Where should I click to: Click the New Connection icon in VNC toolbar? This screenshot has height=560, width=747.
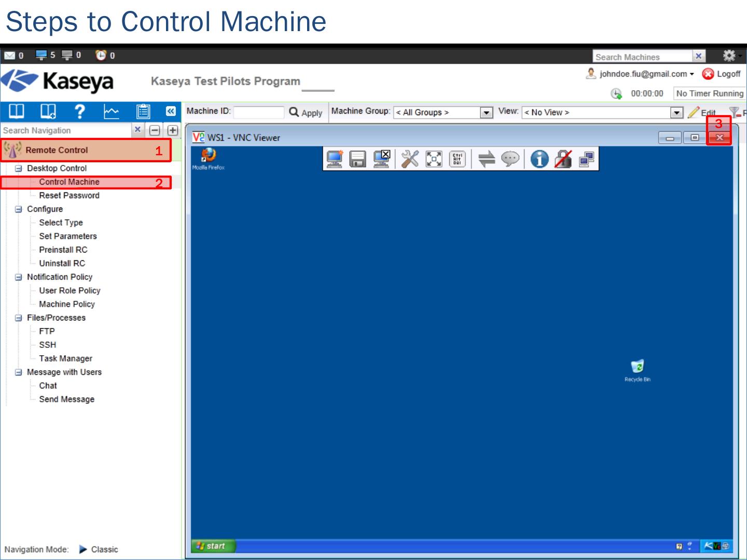coord(335,159)
